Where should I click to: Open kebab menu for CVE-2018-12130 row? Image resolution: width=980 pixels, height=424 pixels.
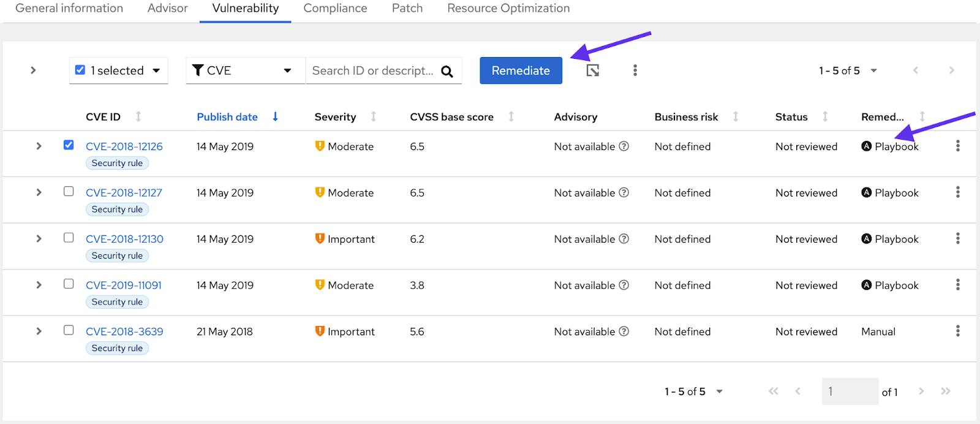click(957, 238)
